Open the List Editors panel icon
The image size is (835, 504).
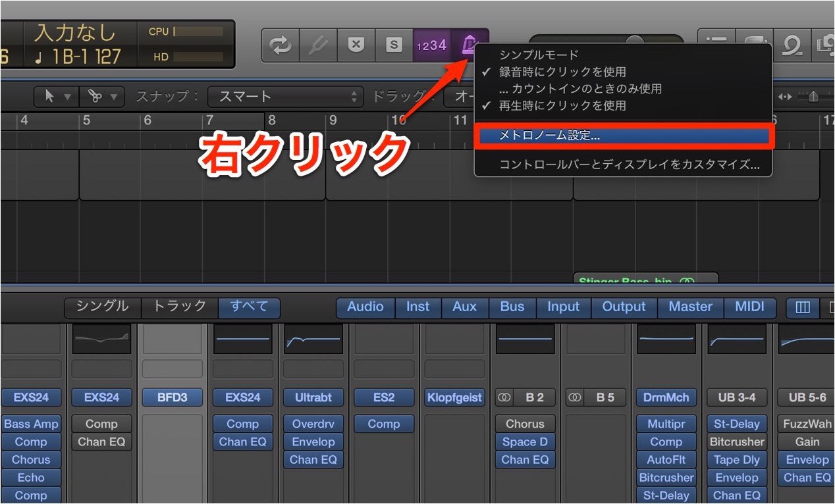coord(716,45)
